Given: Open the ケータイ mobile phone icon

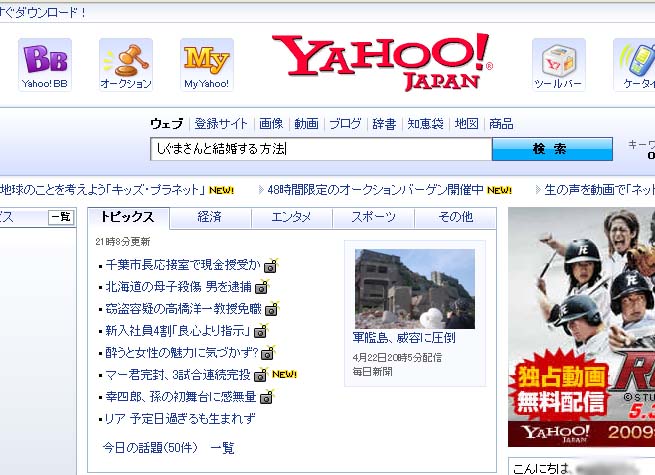Looking at the screenshot, I should click(x=635, y=65).
